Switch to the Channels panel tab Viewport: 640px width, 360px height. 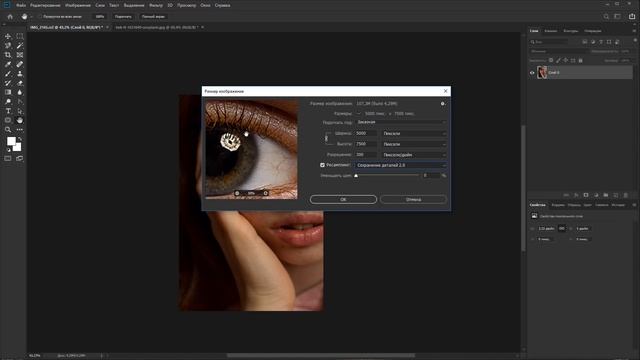(551, 31)
